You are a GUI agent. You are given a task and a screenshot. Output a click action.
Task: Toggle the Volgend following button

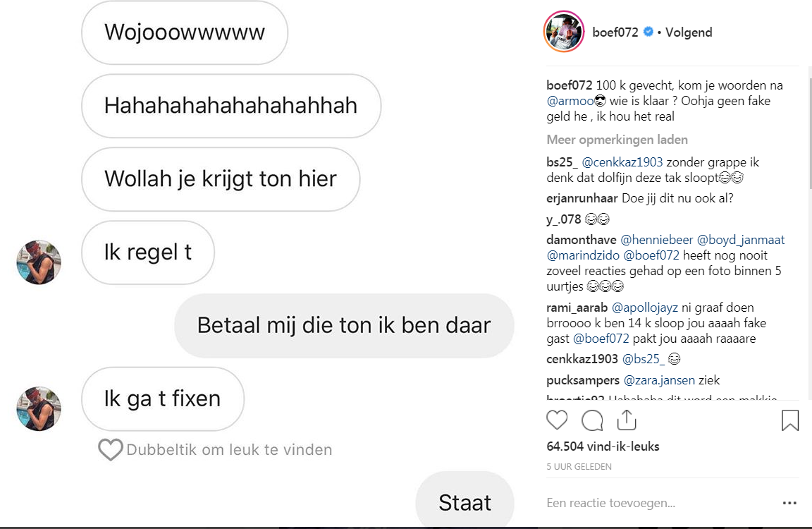[689, 32]
